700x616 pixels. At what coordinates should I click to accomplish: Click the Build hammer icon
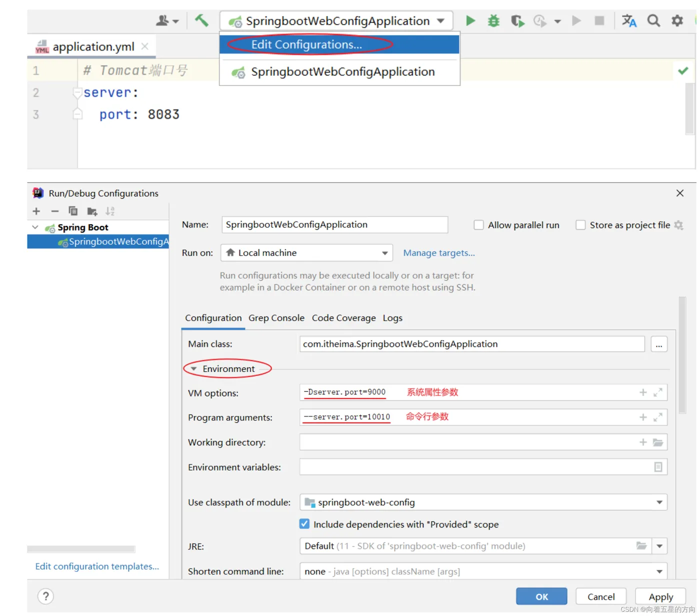pos(201,20)
